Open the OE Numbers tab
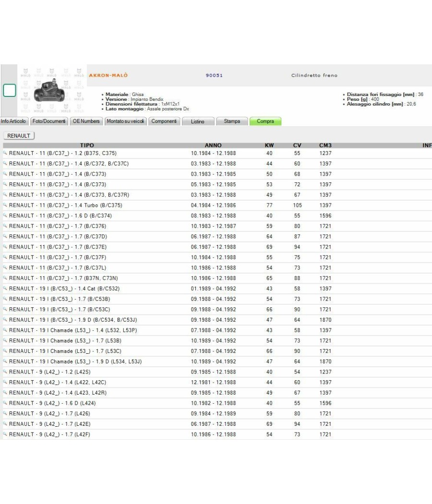The image size is (432, 504). tap(86, 121)
